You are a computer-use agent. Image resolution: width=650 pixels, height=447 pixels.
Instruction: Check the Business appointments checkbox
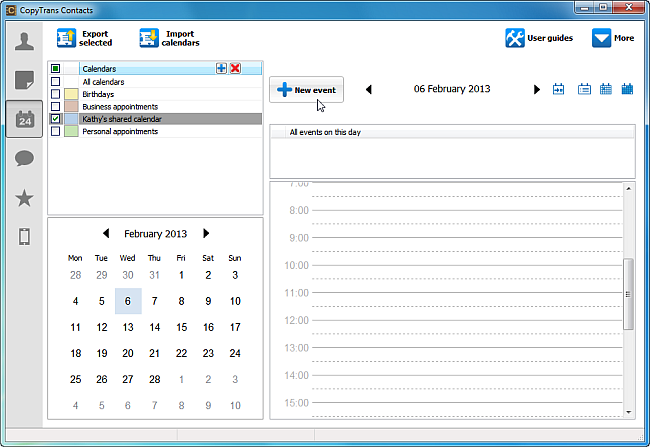(56, 107)
